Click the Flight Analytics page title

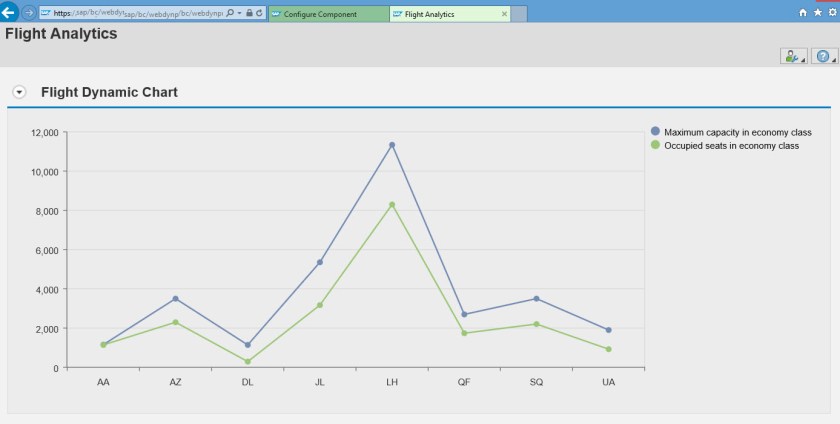click(61, 34)
